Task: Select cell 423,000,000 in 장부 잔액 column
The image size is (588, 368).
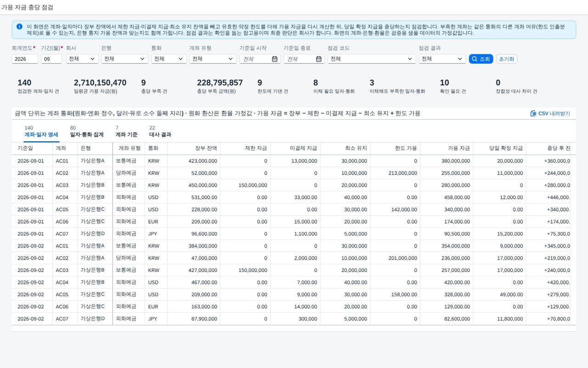Action: [x=194, y=161]
